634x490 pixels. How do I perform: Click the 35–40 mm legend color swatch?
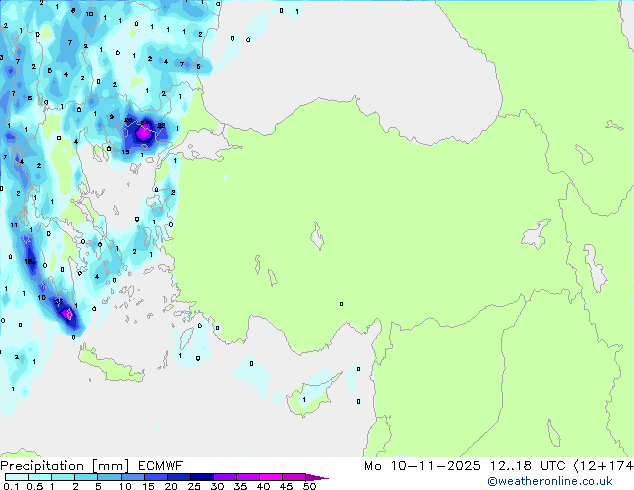coord(248,477)
